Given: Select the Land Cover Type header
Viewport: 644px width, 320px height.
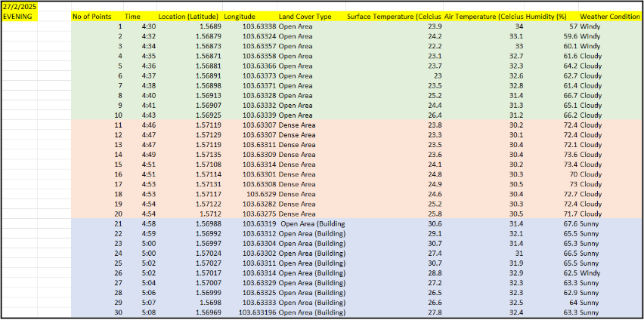Looking at the screenshot, I should click(305, 16).
